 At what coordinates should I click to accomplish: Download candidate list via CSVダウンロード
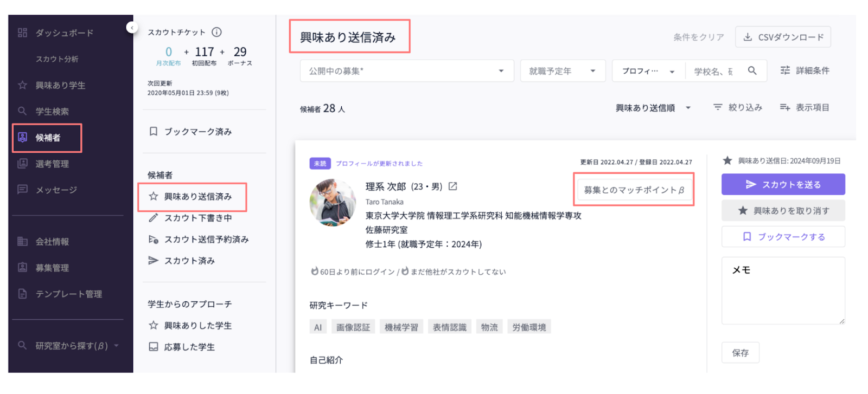click(783, 37)
